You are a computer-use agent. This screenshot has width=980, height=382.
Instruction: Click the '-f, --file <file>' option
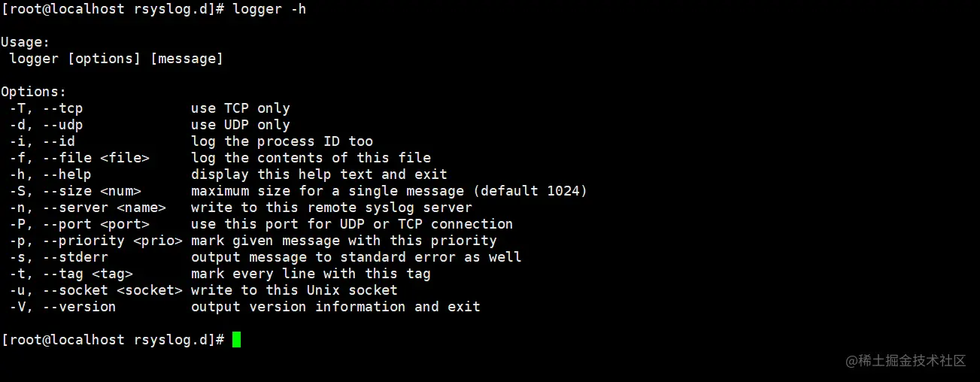80,158
